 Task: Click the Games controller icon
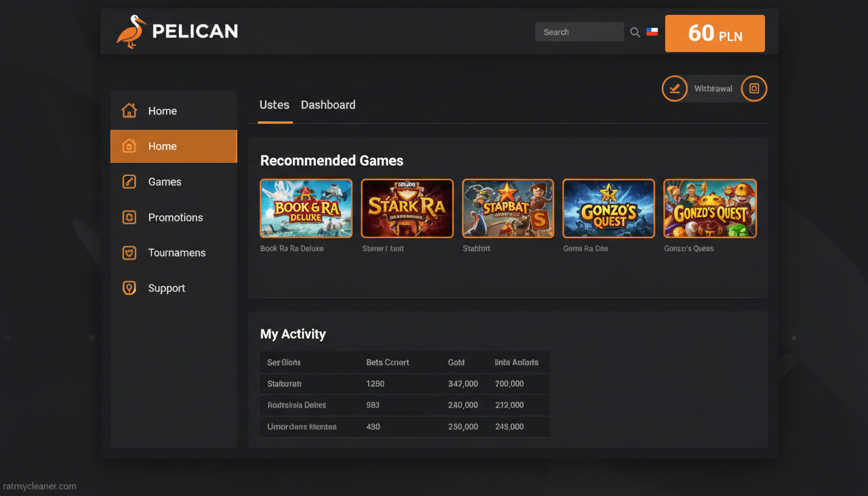[x=129, y=181]
